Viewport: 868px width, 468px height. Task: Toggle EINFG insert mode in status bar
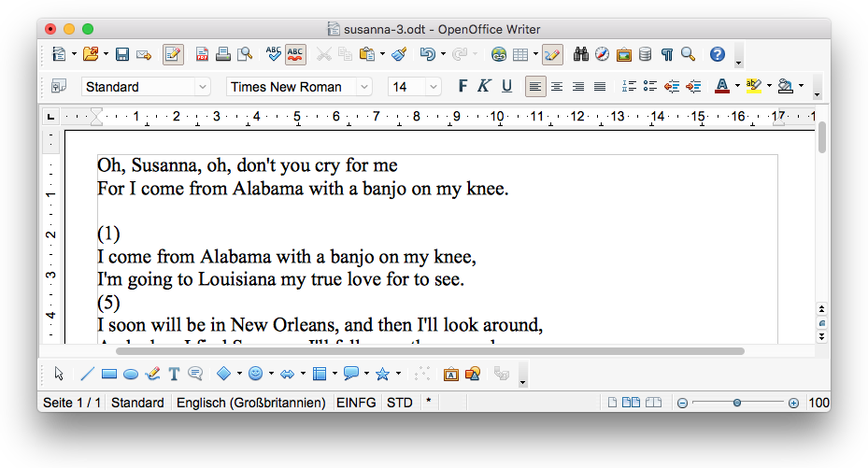(x=356, y=403)
